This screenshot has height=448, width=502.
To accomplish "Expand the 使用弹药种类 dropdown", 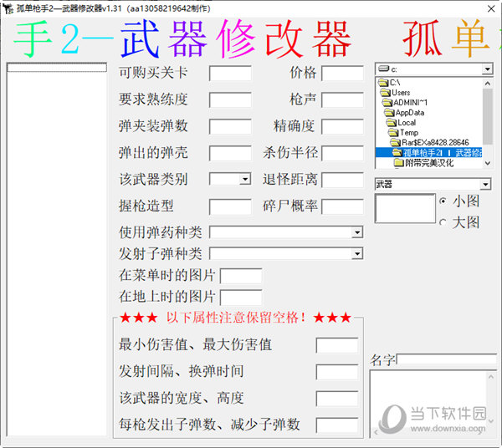I will [357, 232].
